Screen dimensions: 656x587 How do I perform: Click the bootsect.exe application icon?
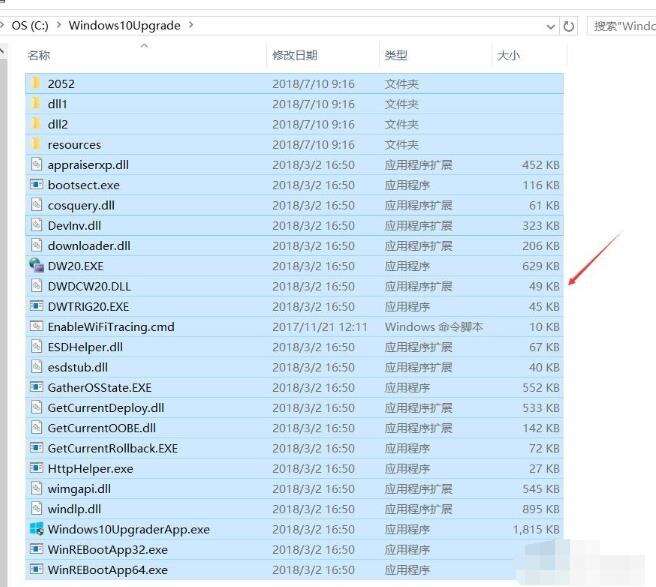click(36, 184)
